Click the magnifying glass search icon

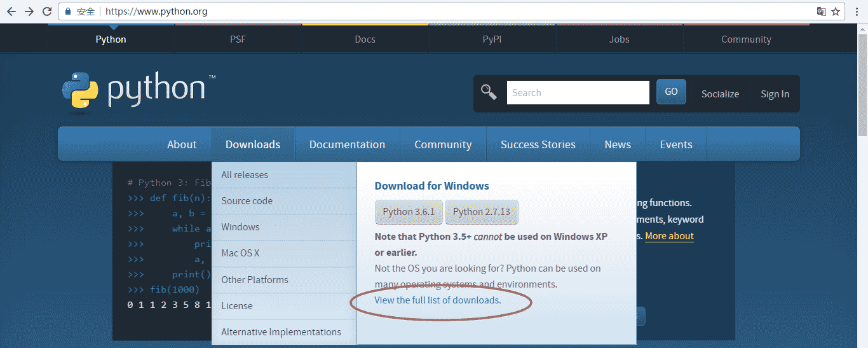[489, 92]
